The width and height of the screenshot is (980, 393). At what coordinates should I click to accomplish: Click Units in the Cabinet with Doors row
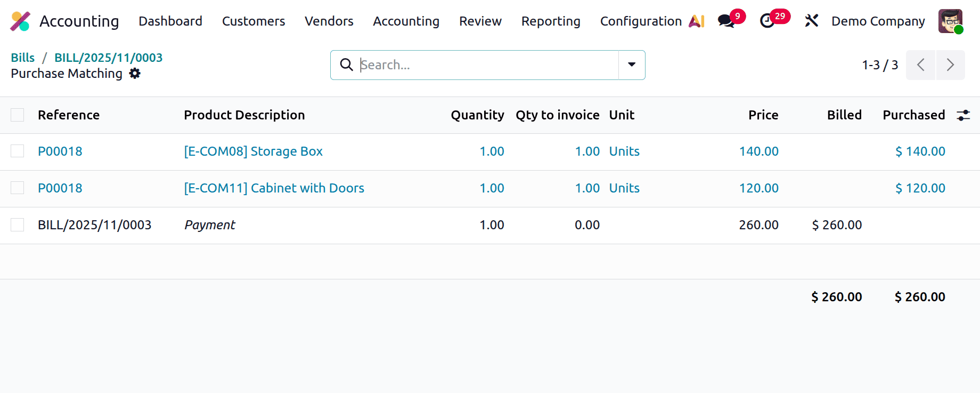[624, 188]
